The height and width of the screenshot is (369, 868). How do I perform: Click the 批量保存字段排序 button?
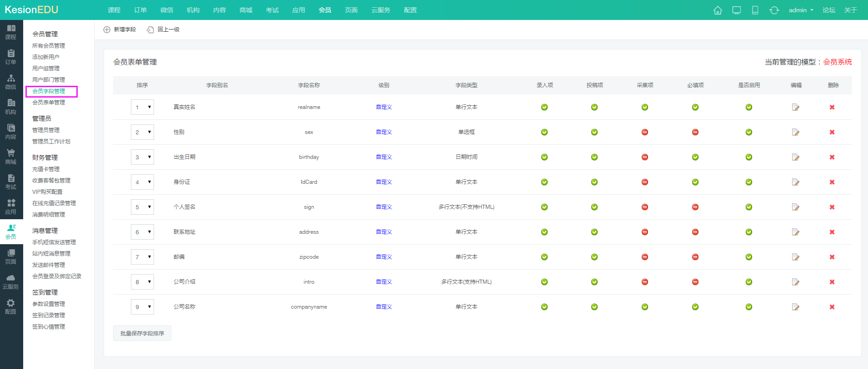142,333
